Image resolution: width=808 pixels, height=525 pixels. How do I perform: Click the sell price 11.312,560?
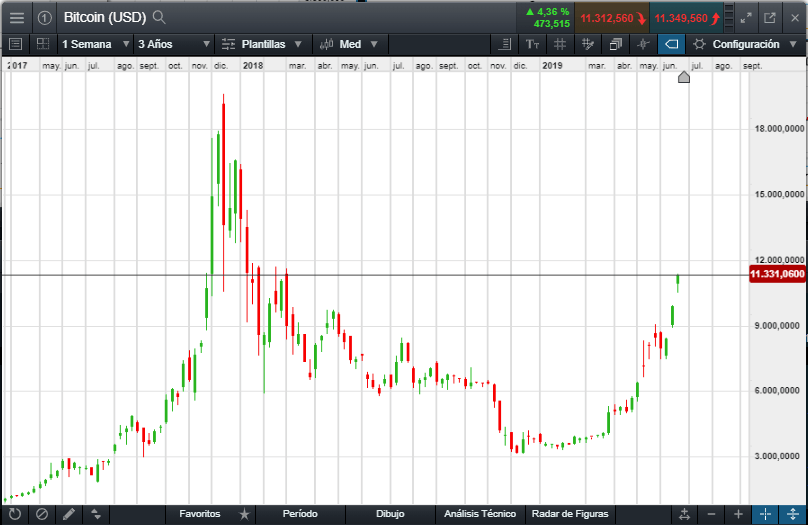(612, 19)
